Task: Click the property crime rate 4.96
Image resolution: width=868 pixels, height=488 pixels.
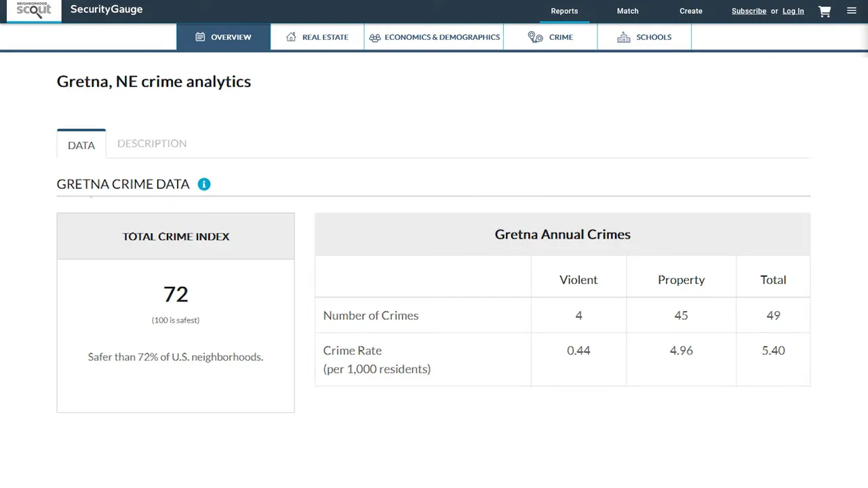Action: 682,350
